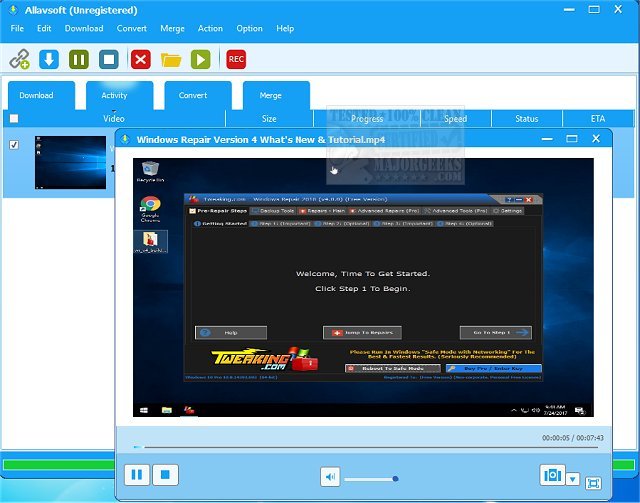640x503 pixels.
Task: Open the Convert menu
Action: (132, 29)
